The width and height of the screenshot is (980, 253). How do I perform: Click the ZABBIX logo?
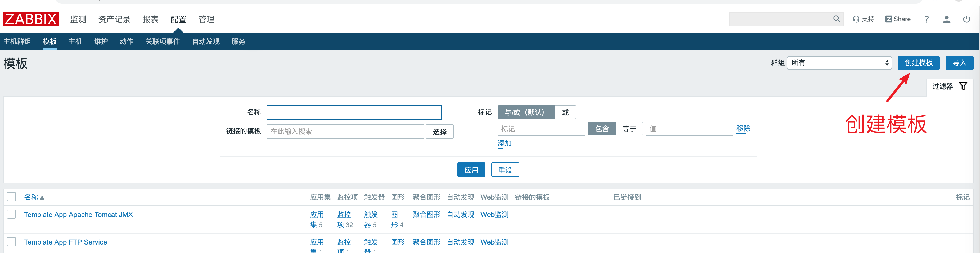(30, 19)
